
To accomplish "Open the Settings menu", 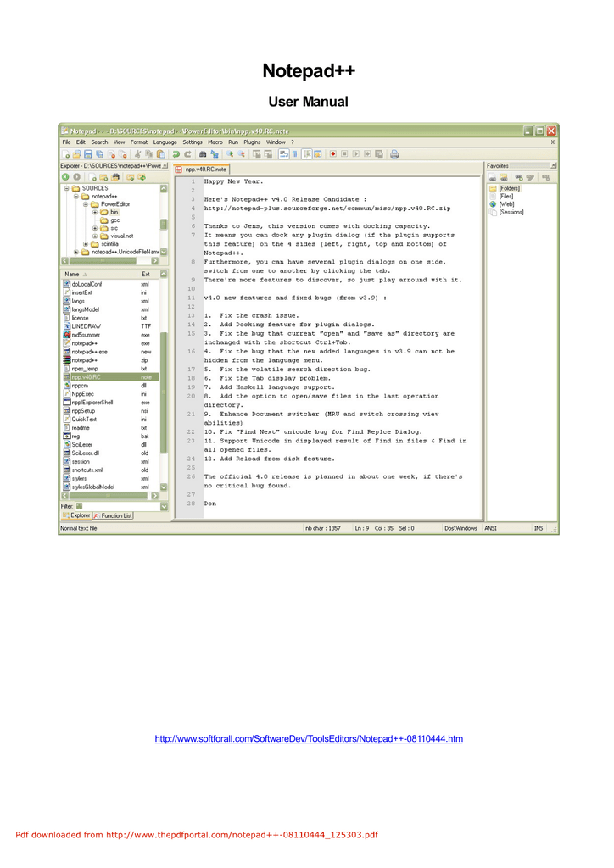I will click(x=193, y=142).
